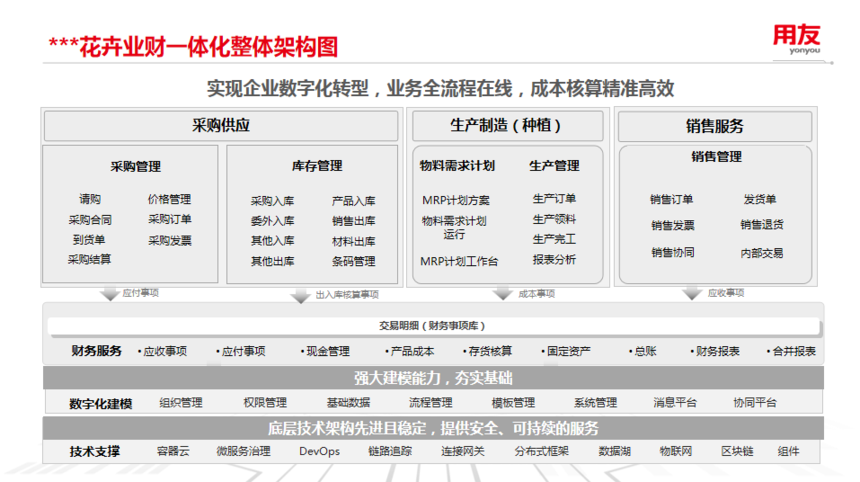Click 微服务治理 in 技术支撑 row
The height and width of the screenshot is (482, 860).
click(244, 451)
